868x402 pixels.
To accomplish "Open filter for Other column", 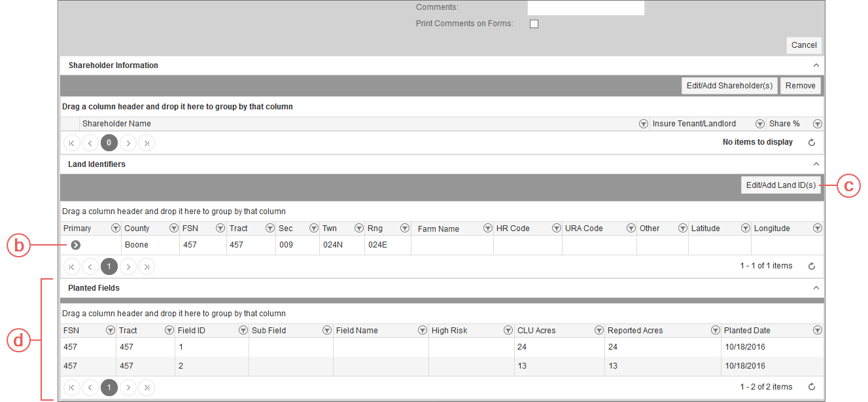I will [x=682, y=228].
